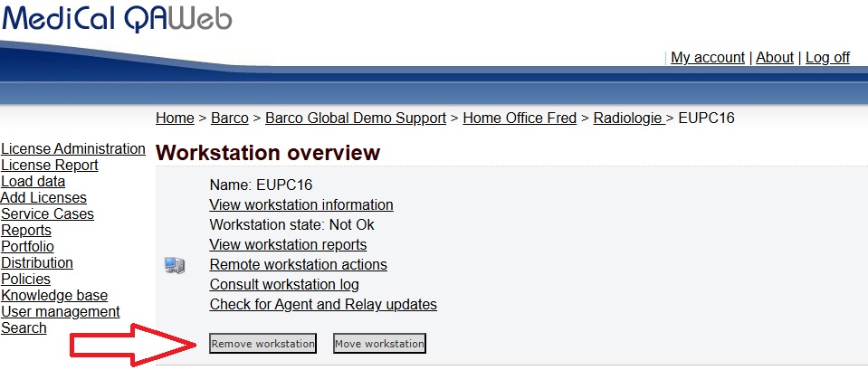868x370 pixels.
Task: Open Policies in sidebar menu
Action: pyautogui.click(x=26, y=279)
